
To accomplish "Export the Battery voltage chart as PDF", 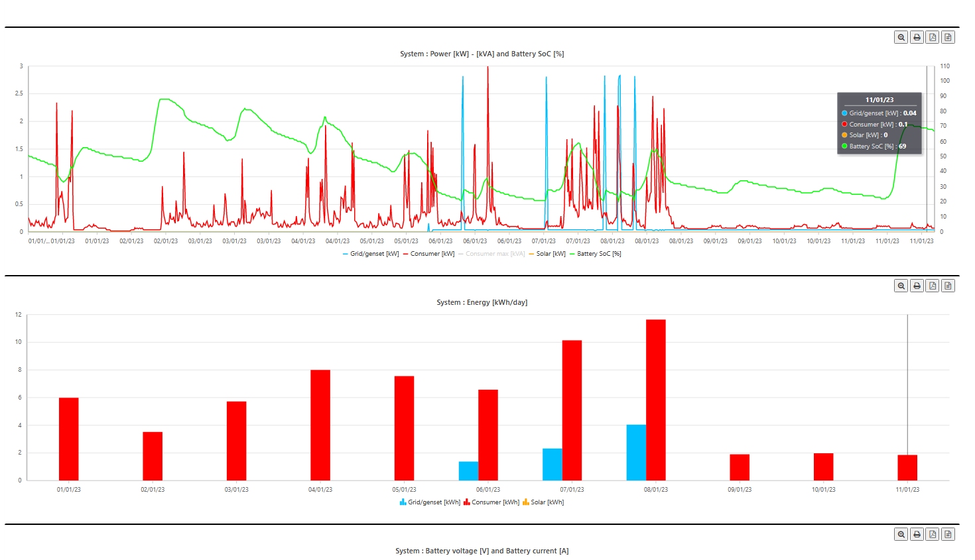I will 933,534.
